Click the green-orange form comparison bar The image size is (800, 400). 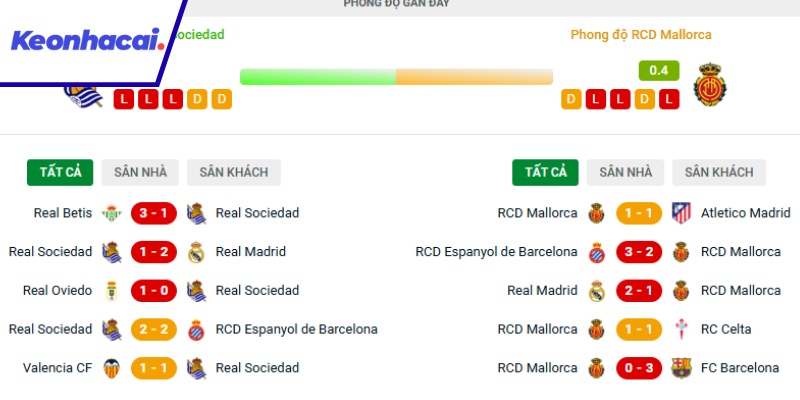click(396, 76)
